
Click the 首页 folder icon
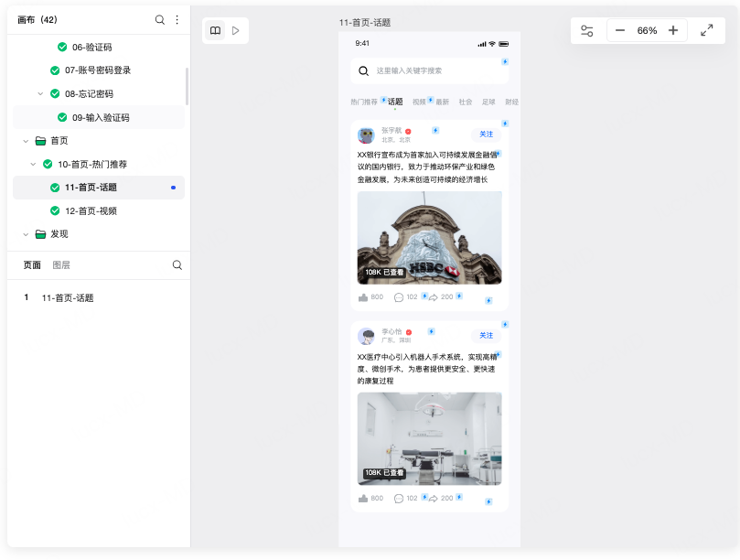tap(40, 141)
